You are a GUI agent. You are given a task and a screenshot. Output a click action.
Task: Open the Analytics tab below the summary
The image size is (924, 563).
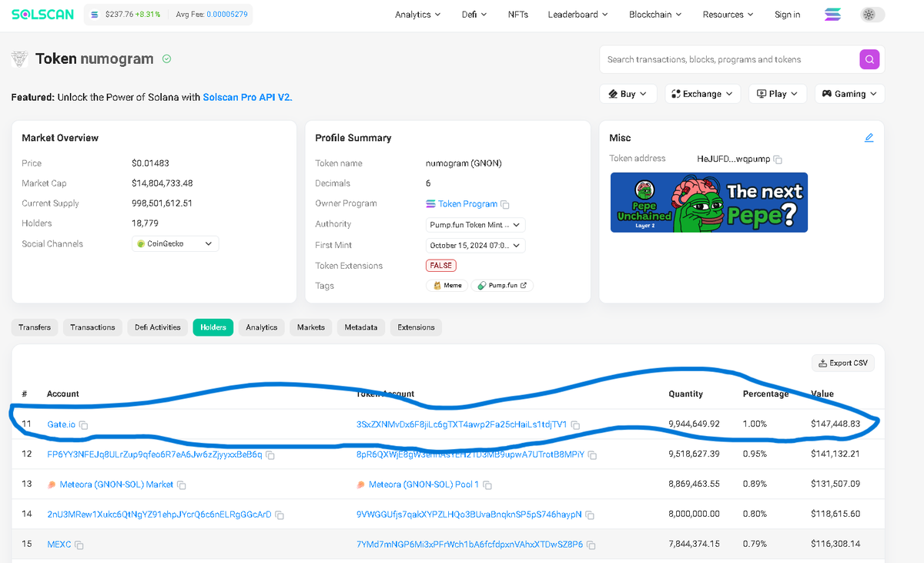click(x=262, y=327)
